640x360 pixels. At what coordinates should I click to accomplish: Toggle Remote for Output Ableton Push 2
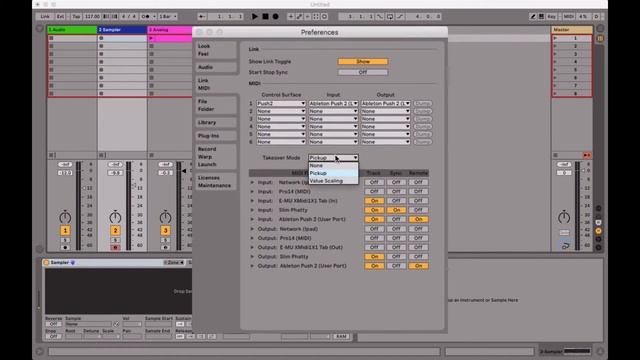pos(418,266)
